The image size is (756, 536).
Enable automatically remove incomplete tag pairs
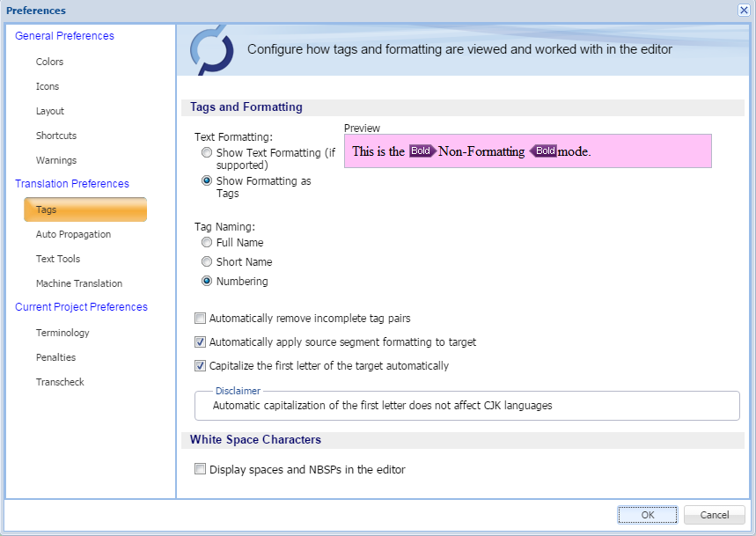(200, 318)
